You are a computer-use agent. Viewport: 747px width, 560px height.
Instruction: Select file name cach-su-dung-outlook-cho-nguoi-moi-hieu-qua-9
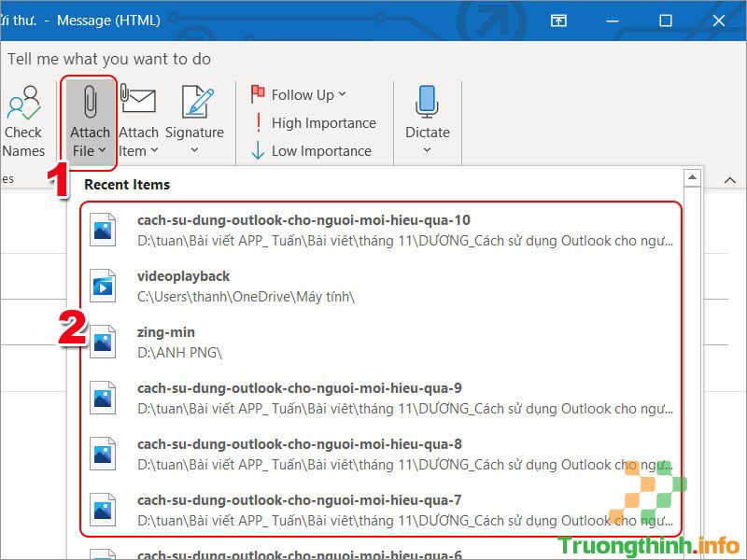pyautogui.click(x=299, y=388)
